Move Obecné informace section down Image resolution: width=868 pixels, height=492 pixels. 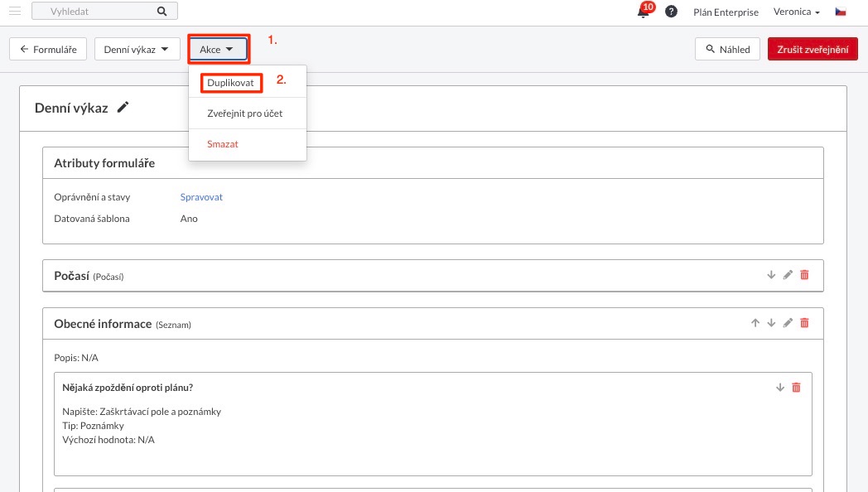(771, 323)
